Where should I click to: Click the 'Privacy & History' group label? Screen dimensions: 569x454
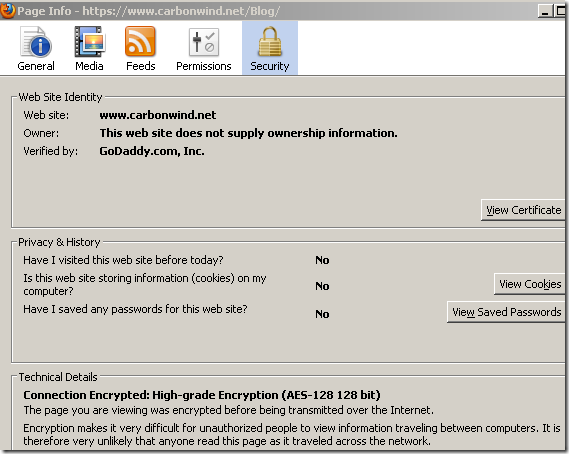click(59, 242)
